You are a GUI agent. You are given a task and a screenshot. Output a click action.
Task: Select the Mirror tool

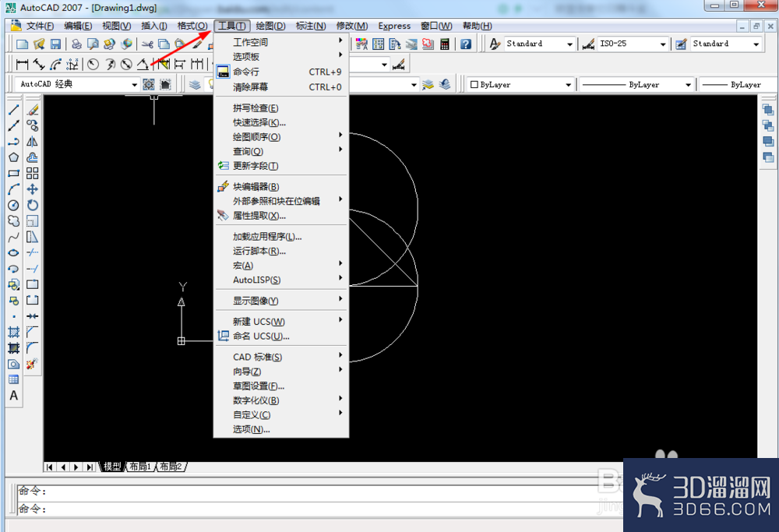click(32, 142)
